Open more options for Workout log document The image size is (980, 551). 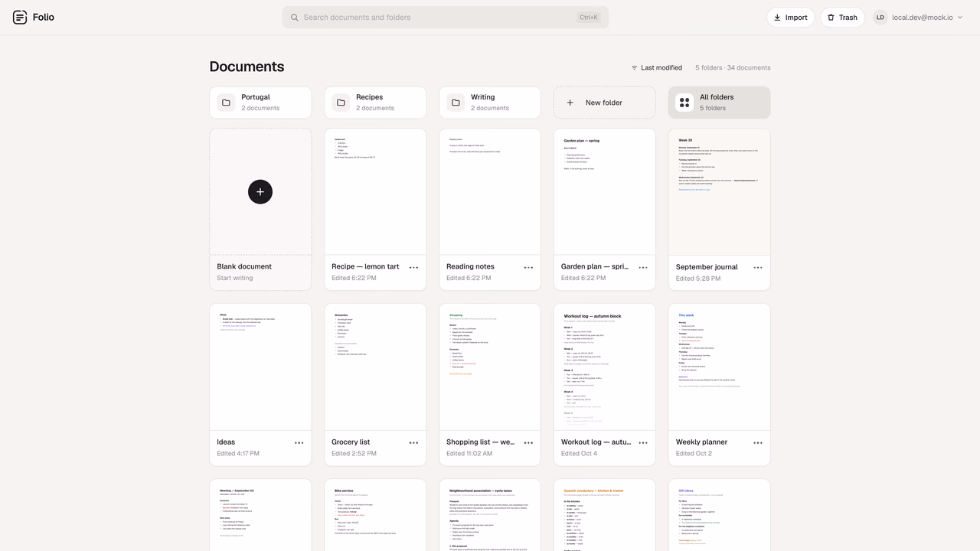pyautogui.click(x=643, y=443)
